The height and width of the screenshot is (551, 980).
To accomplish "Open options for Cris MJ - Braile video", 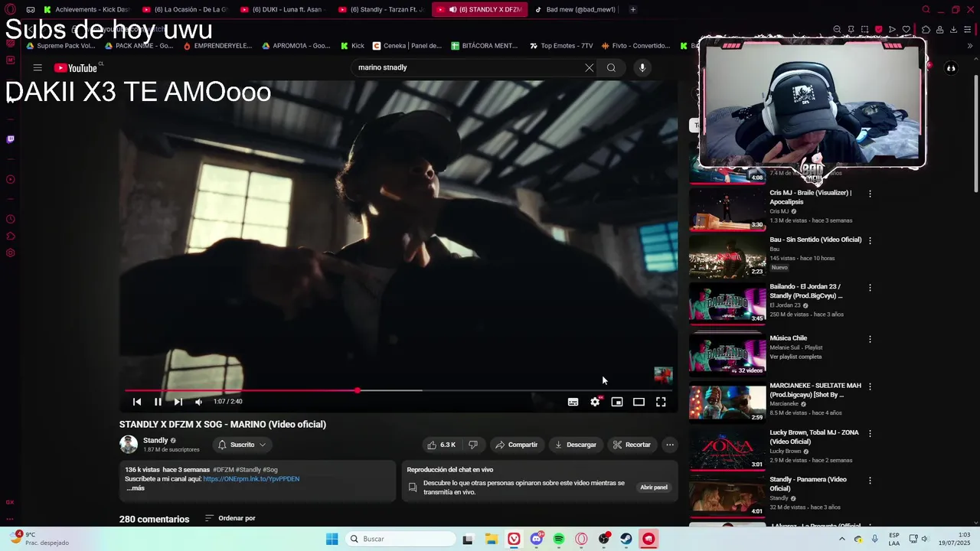I will click(x=870, y=194).
